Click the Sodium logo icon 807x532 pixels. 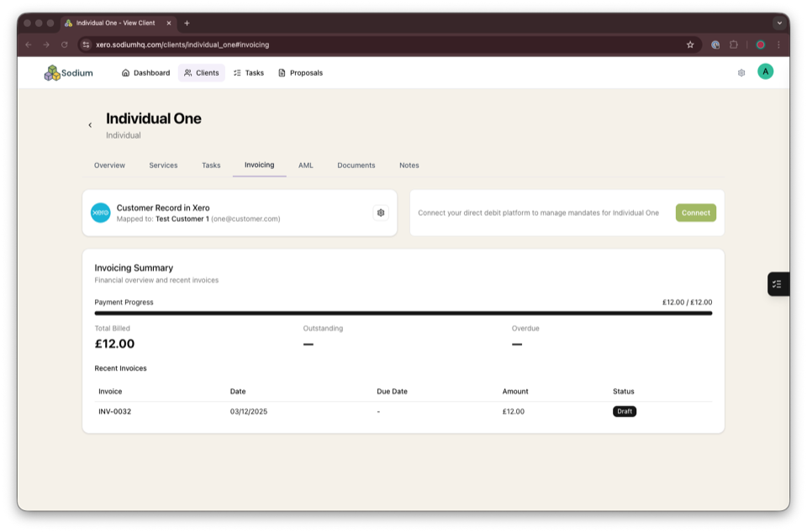[50, 72]
